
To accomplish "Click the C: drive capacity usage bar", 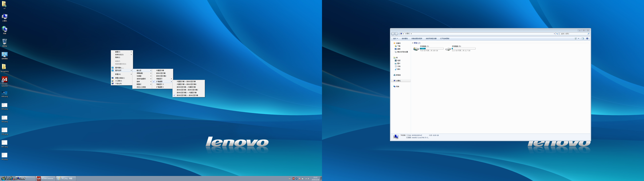I will coord(432,49).
